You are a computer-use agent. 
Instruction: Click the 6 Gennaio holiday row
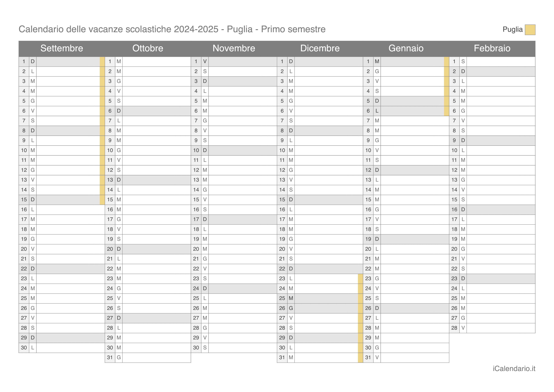click(406, 111)
